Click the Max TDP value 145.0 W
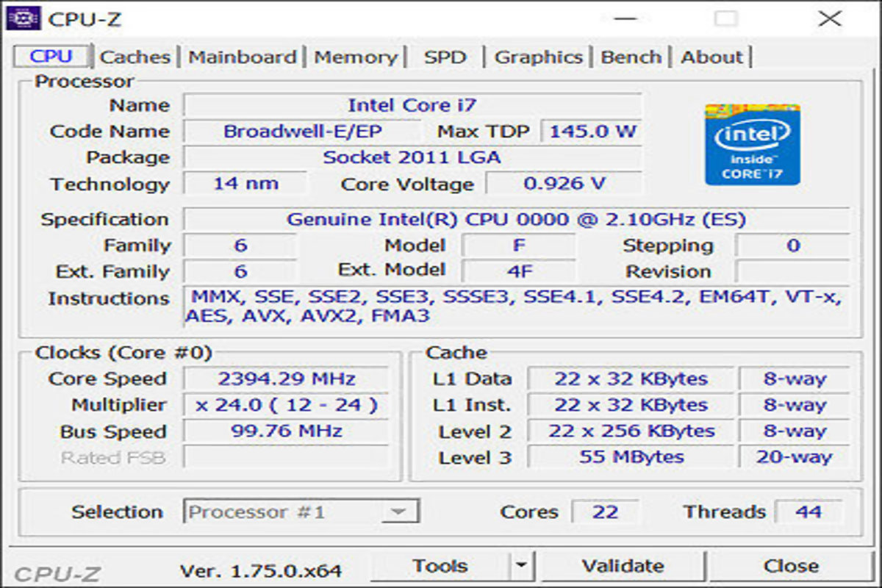 click(592, 132)
